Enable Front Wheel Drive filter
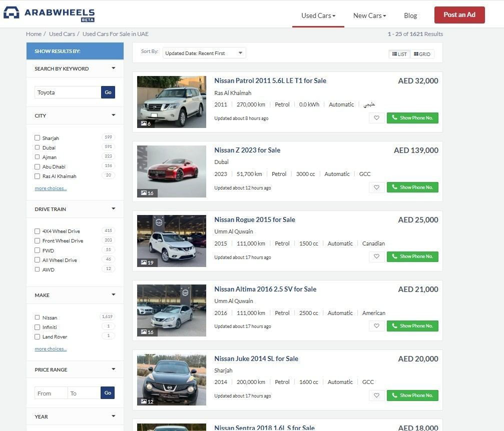This screenshot has width=504, height=431. (x=37, y=240)
